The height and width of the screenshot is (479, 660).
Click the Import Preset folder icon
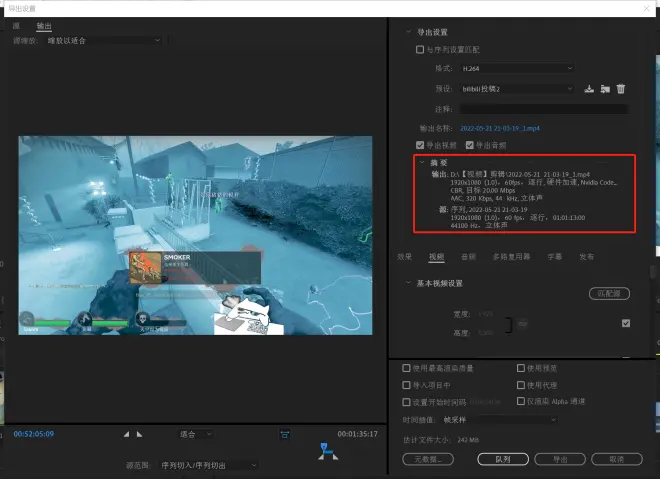coord(605,89)
